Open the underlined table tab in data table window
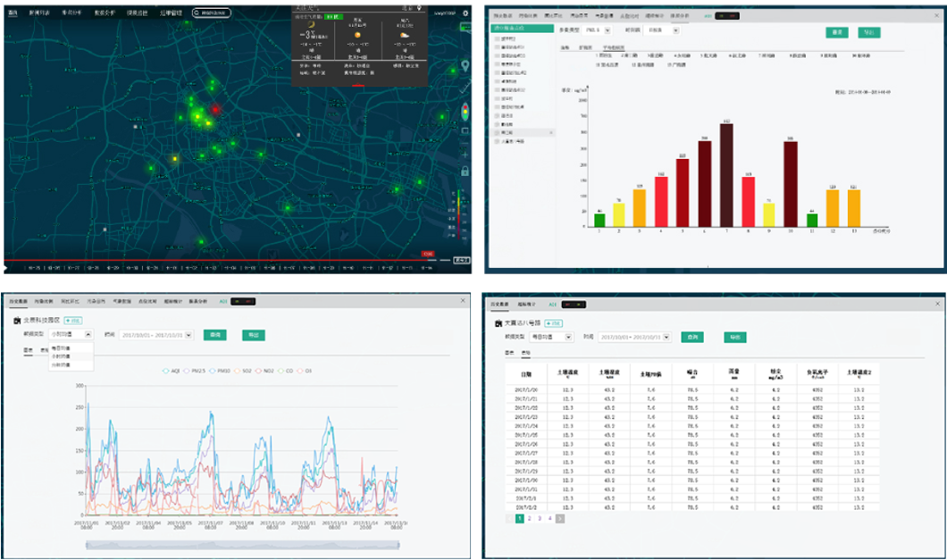The image size is (947, 560). (525, 353)
